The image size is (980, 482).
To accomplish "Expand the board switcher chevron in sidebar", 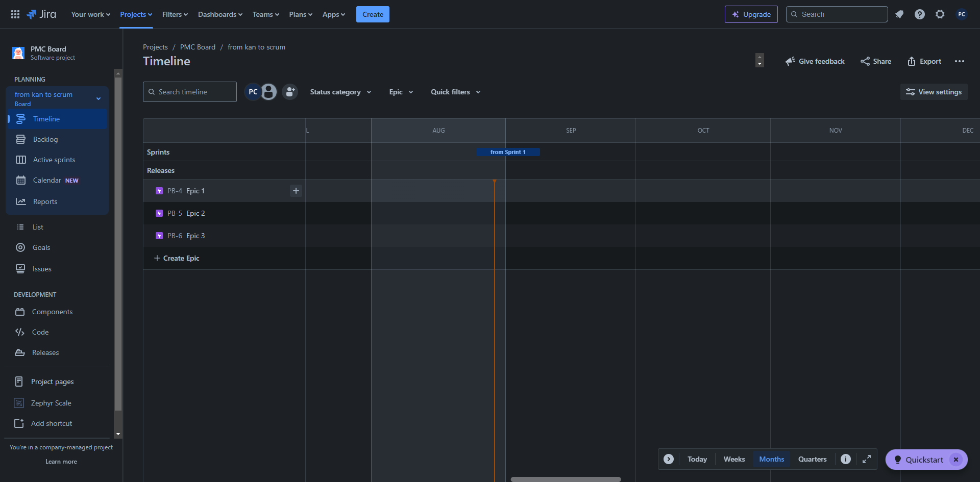I will 99,98.
